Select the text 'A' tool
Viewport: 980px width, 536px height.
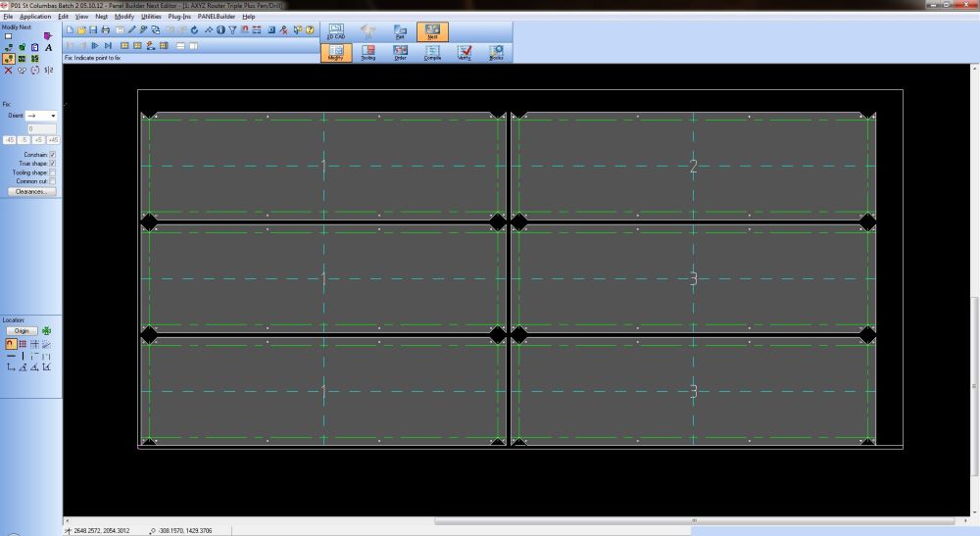[49, 47]
